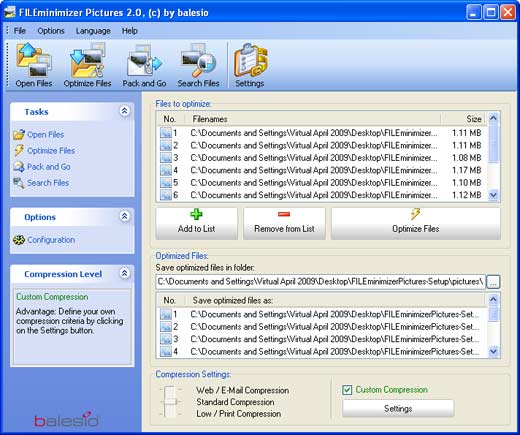
Task: Click the compression level slider handle
Action: pyautogui.click(x=170, y=402)
